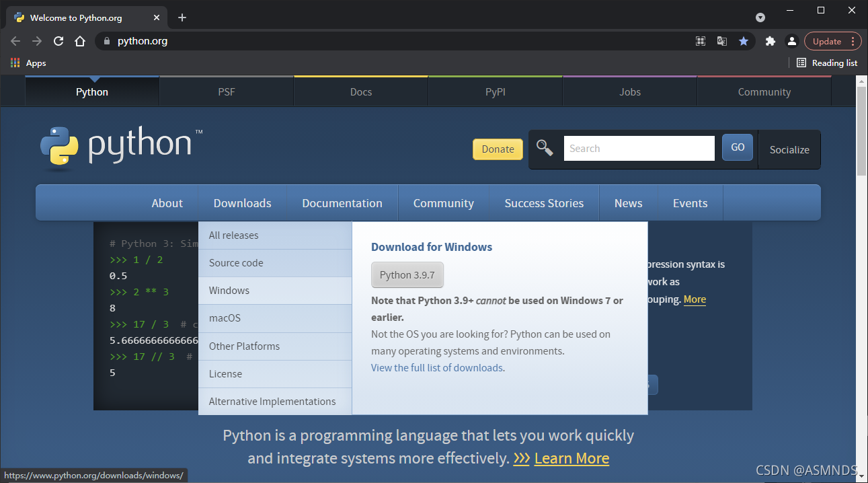868x483 pixels.
Task: Open View the full list of downloads link
Action: click(x=437, y=368)
